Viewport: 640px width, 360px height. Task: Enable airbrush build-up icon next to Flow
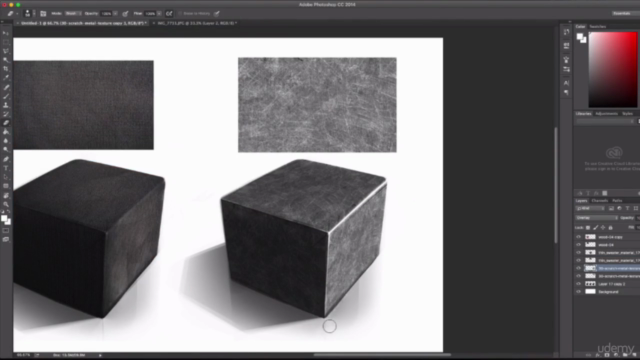click(169, 13)
